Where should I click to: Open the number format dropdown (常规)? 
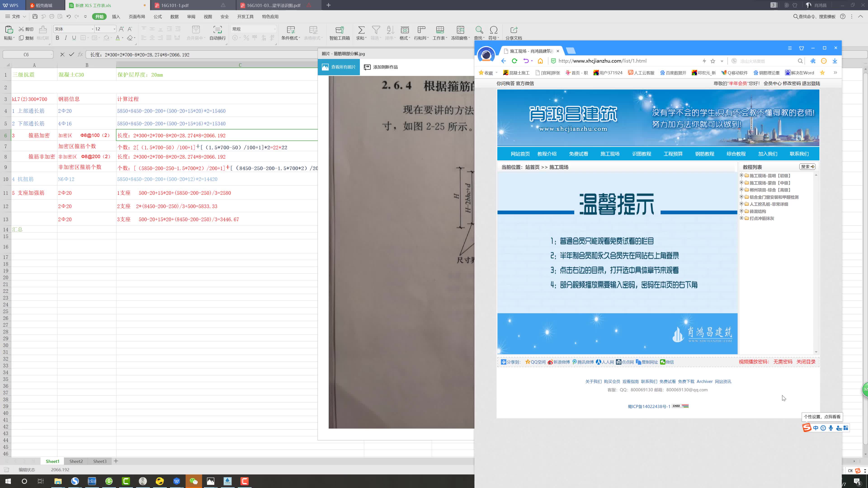275,29
